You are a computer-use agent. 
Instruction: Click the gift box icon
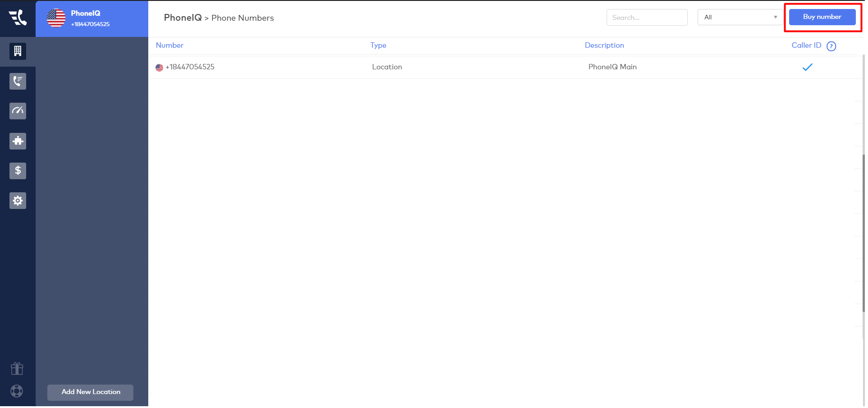tap(17, 369)
